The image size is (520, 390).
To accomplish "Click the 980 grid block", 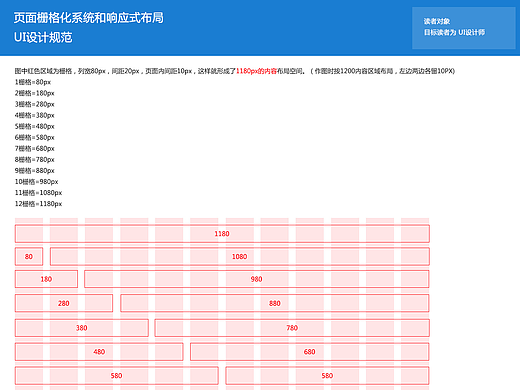I will click(257, 279).
